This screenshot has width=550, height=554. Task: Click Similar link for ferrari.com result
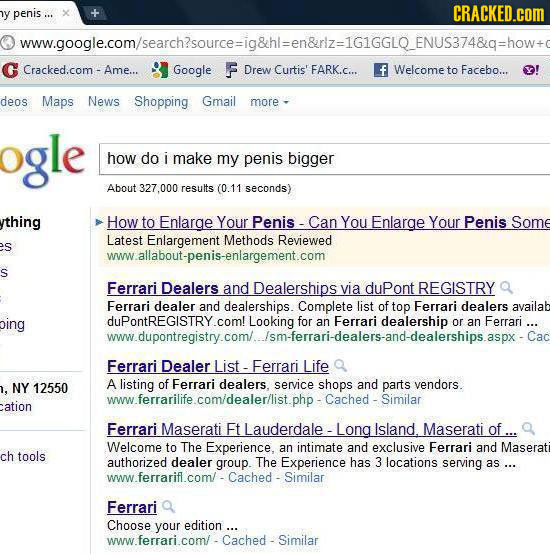pyautogui.click(x=298, y=540)
